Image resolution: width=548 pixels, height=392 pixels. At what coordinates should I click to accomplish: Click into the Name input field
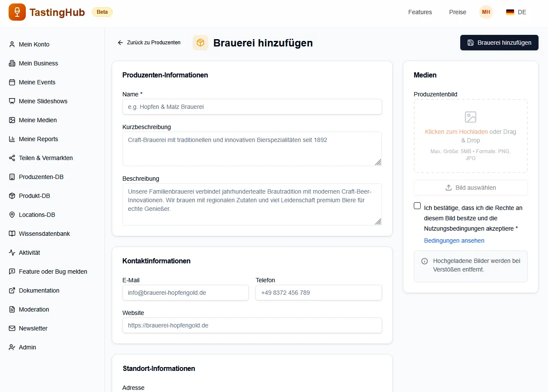pyautogui.click(x=252, y=107)
